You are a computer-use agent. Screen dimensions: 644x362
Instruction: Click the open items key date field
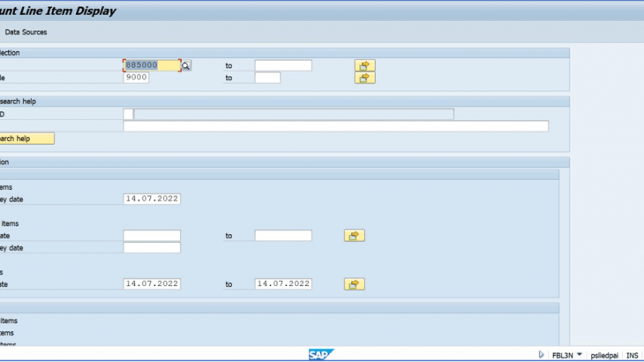click(152, 199)
